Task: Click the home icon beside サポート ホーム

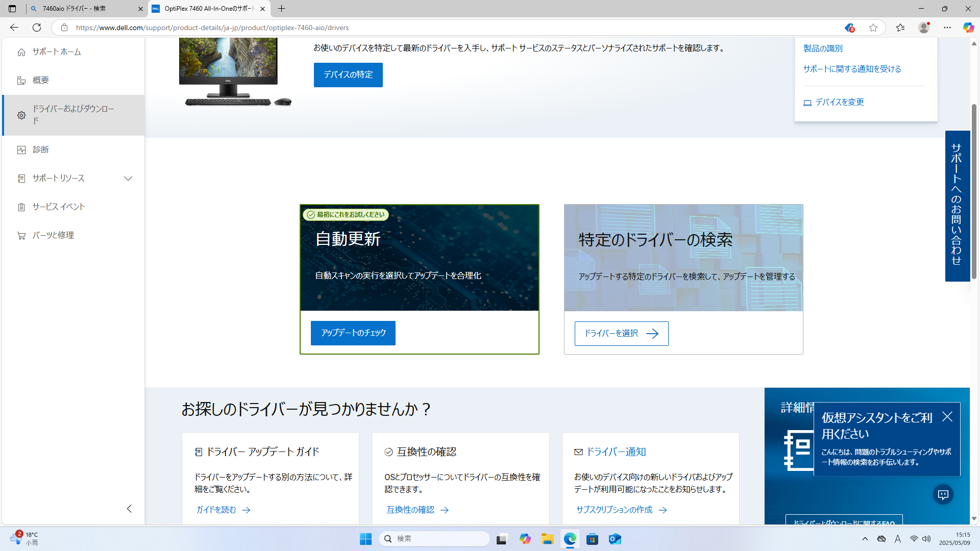Action: (x=21, y=52)
